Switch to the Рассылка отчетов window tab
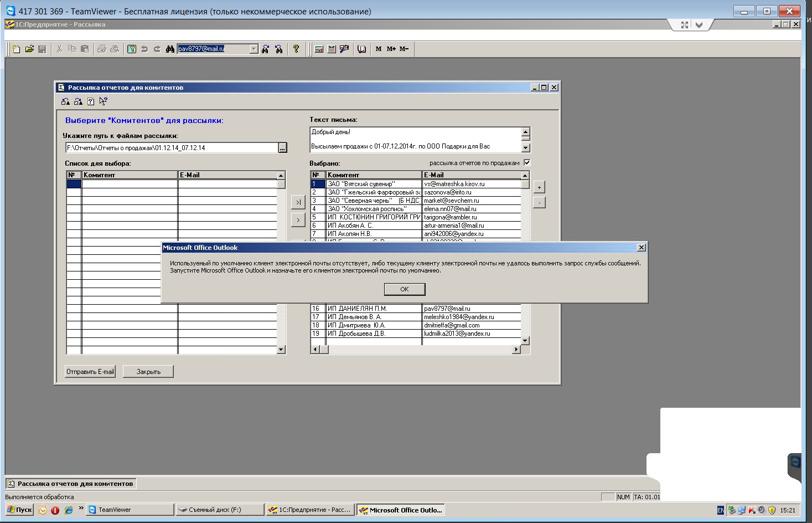The height and width of the screenshot is (523, 812). (x=70, y=484)
